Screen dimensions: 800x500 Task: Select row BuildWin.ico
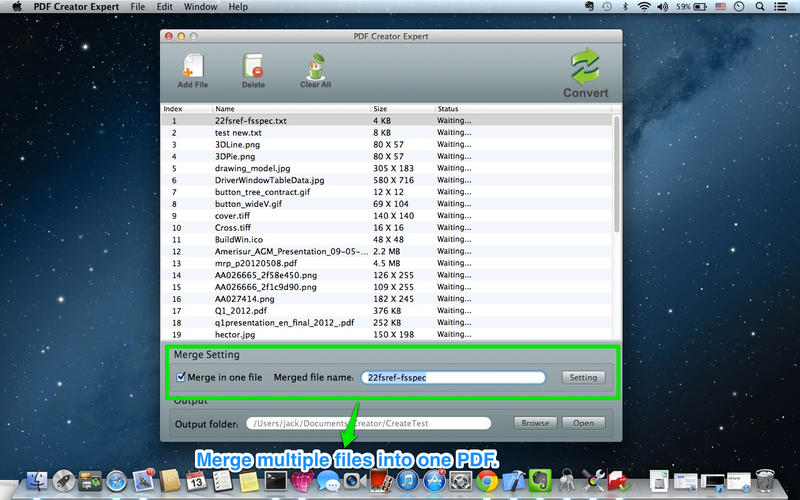coord(387,239)
